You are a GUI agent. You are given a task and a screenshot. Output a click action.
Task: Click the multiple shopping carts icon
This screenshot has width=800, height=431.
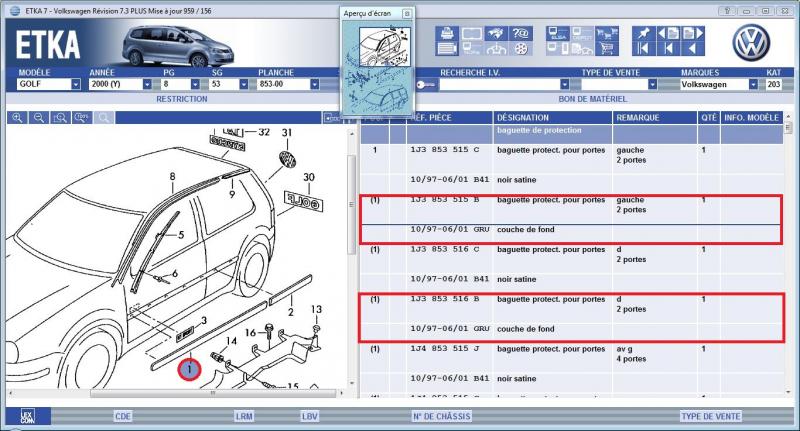click(x=607, y=34)
